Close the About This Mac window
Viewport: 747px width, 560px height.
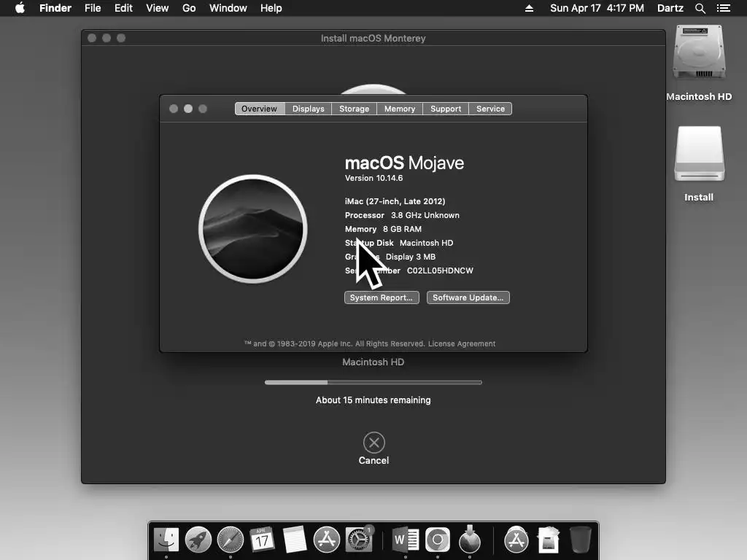[x=174, y=109]
